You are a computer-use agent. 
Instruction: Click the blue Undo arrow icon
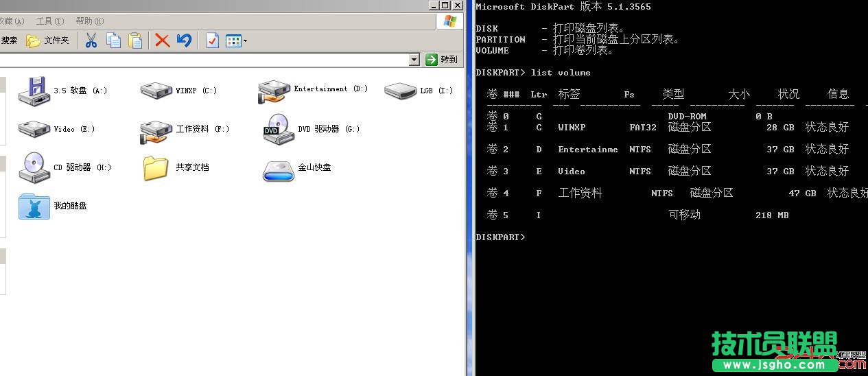pyautogui.click(x=184, y=40)
